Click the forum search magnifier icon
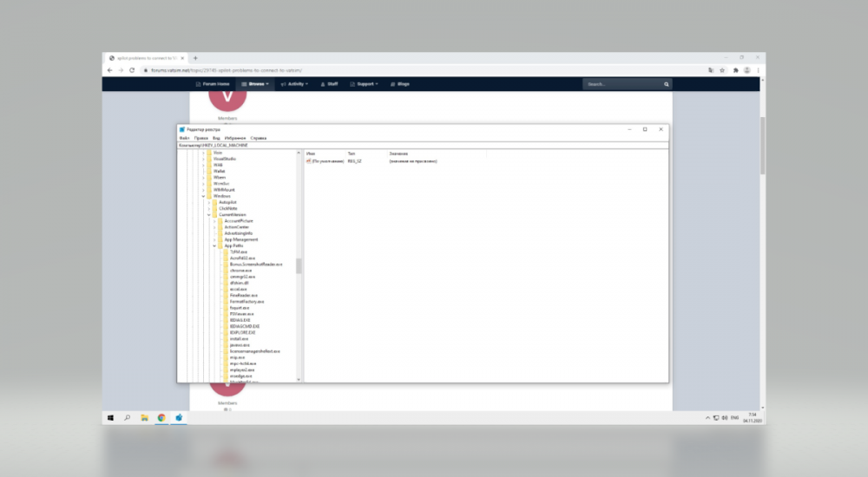 point(667,84)
